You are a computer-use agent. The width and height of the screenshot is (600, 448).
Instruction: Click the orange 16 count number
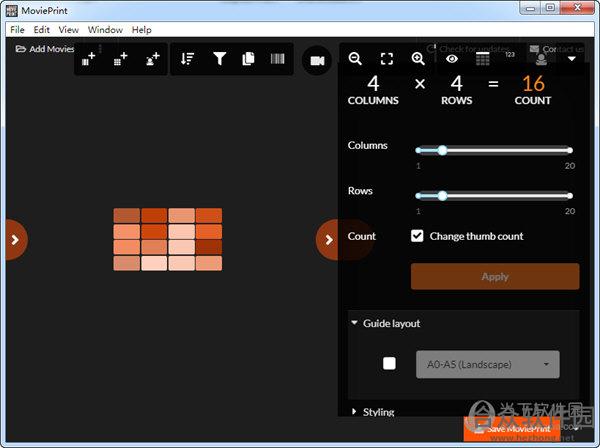point(533,84)
